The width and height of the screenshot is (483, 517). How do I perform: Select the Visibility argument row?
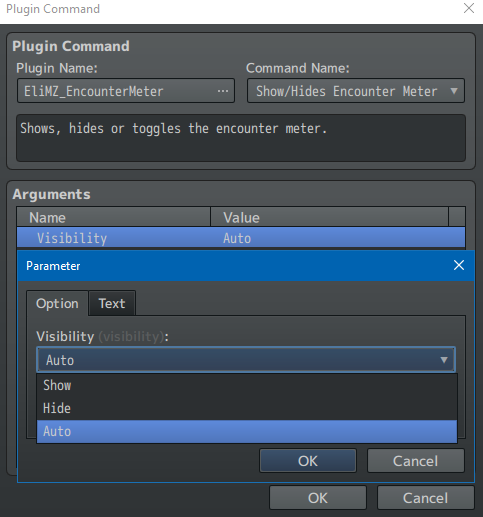(x=241, y=238)
